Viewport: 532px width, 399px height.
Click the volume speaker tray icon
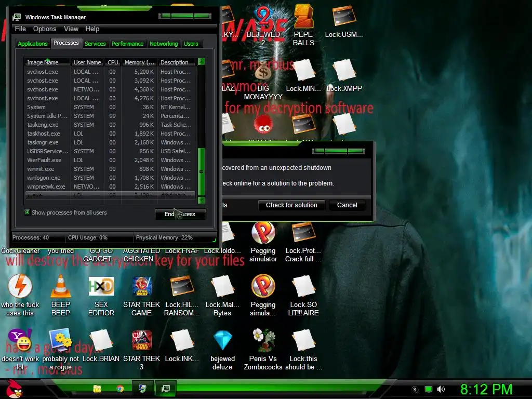click(441, 389)
